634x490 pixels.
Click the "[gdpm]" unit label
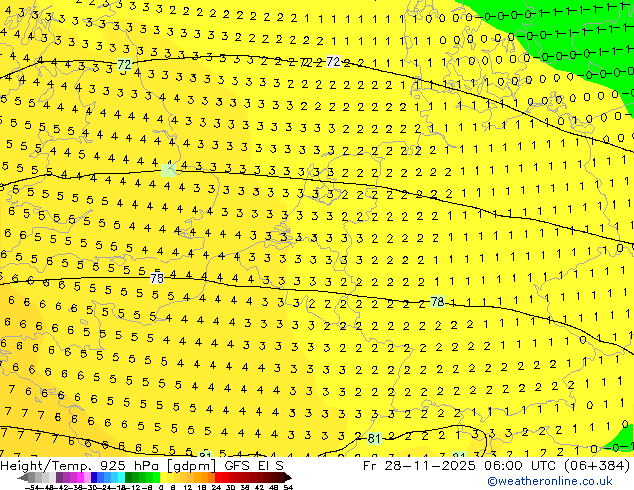192,466
